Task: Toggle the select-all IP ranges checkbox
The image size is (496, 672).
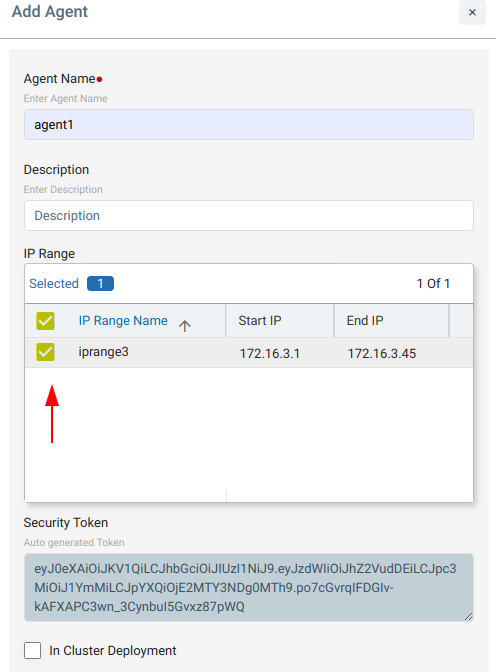Action: (45, 321)
